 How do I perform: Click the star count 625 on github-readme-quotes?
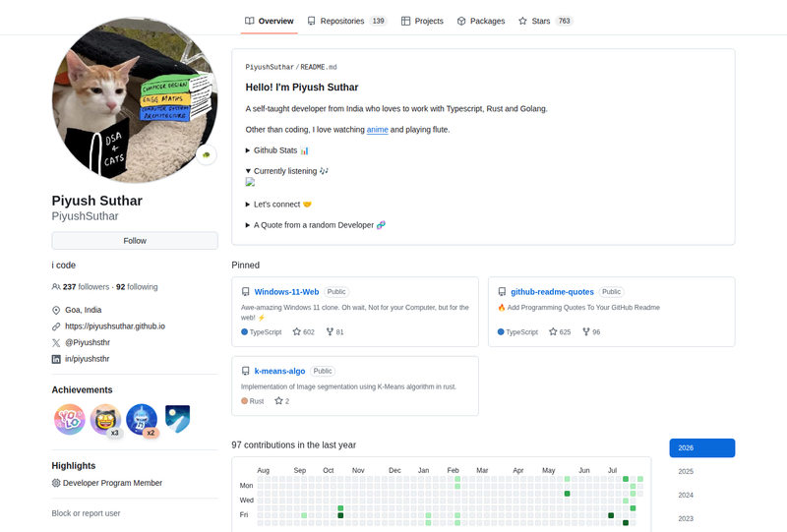tap(560, 332)
